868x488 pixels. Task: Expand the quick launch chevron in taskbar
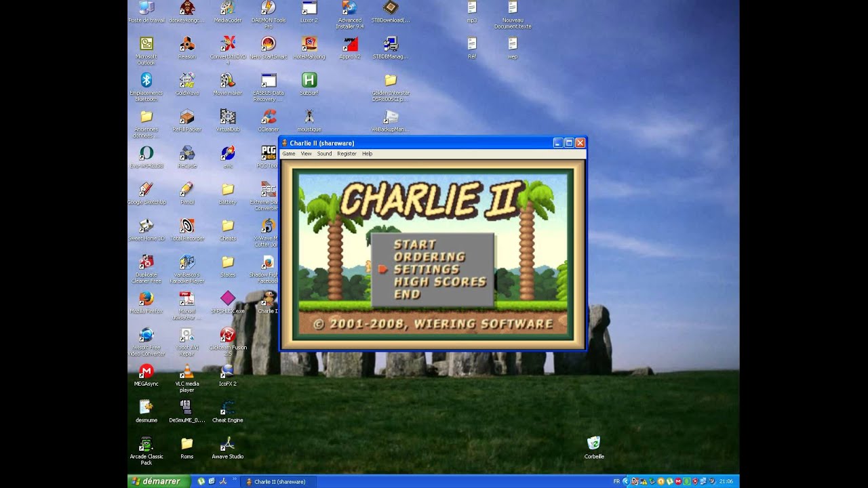tap(235, 479)
